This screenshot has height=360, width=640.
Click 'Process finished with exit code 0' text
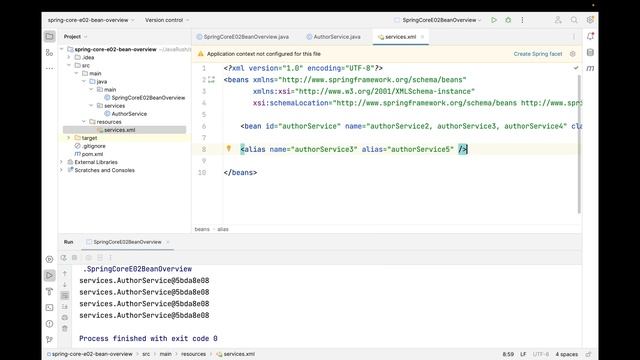click(148, 338)
